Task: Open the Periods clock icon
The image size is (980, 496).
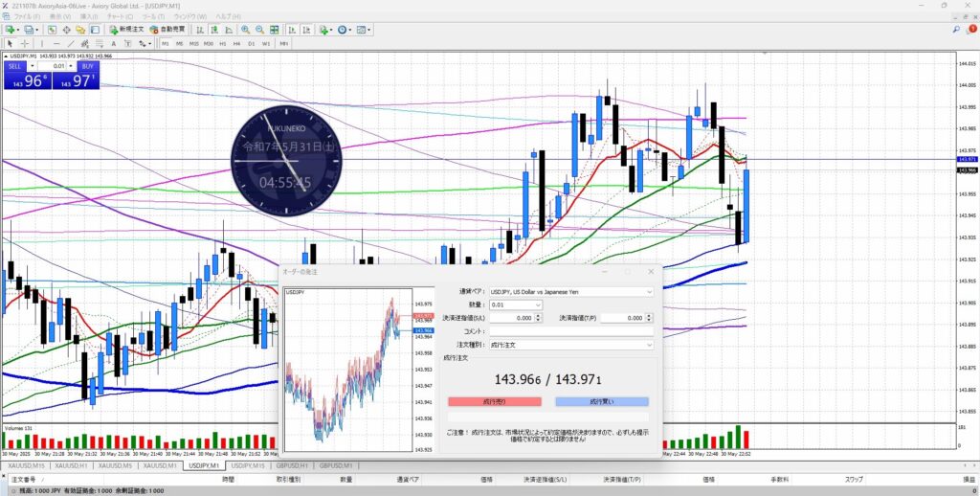Action: [x=344, y=30]
